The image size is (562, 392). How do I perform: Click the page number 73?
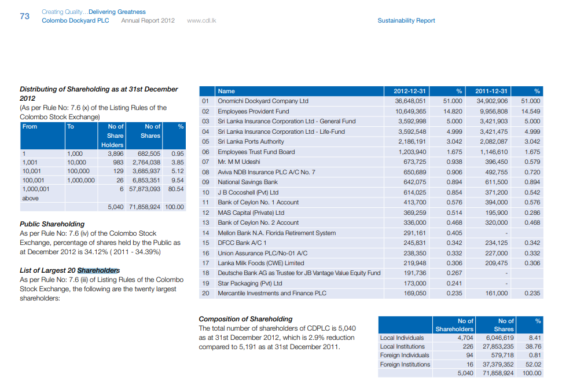click(x=25, y=16)
